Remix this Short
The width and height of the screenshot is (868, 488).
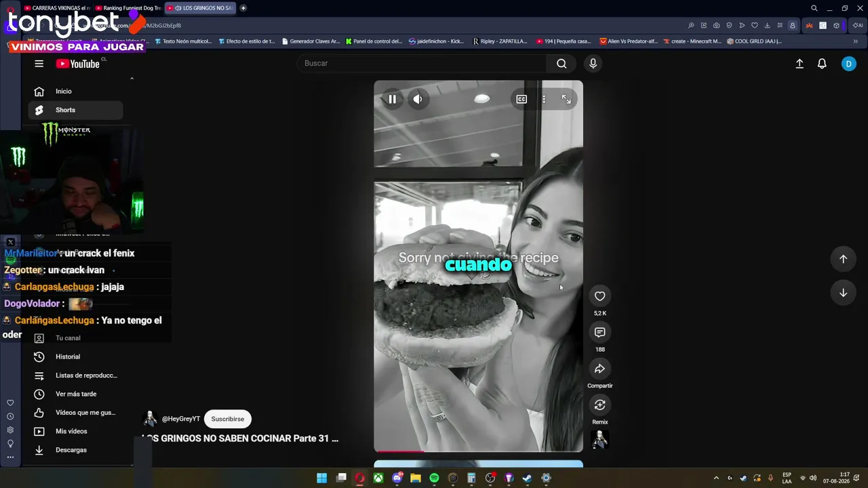[x=600, y=405]
